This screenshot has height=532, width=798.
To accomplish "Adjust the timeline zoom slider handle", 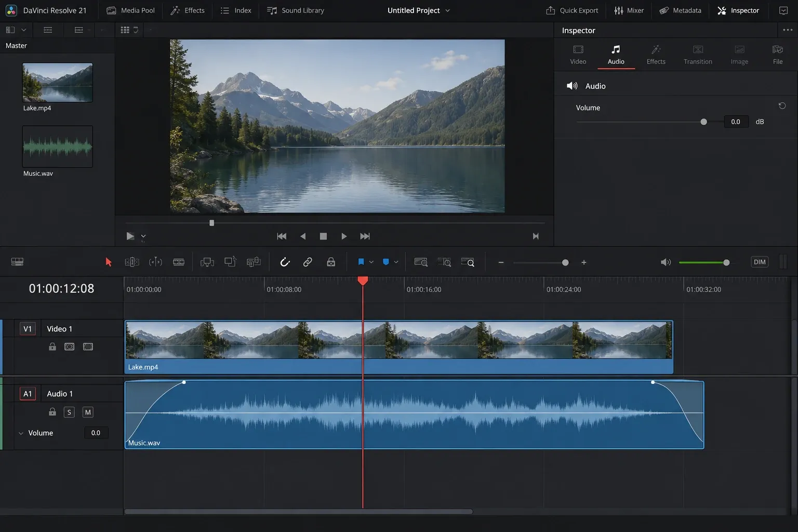I will coord(565,263).
